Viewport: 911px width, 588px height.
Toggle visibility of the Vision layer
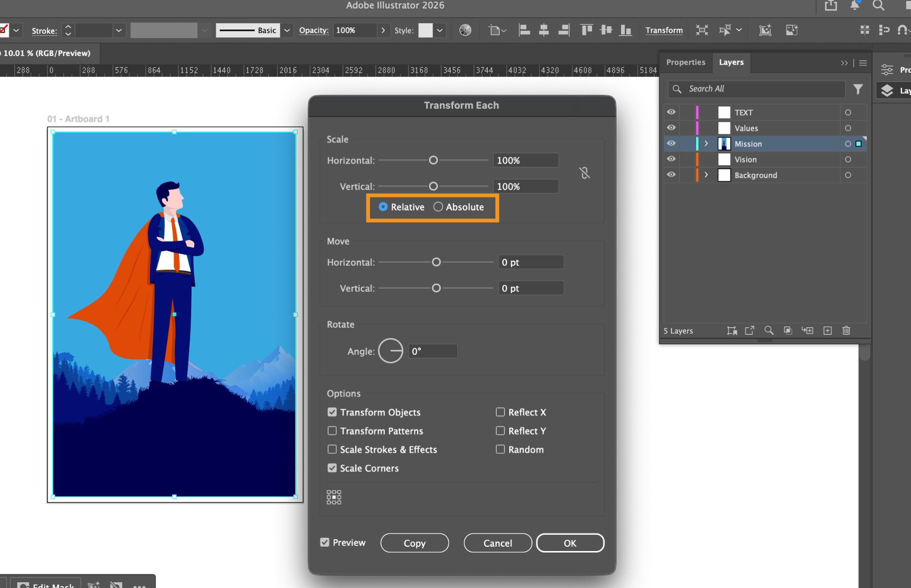[671, 159]
